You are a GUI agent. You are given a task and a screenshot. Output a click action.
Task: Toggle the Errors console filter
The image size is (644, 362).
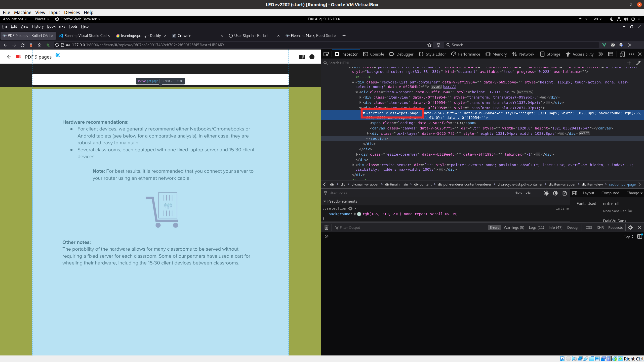coord(494,228)
